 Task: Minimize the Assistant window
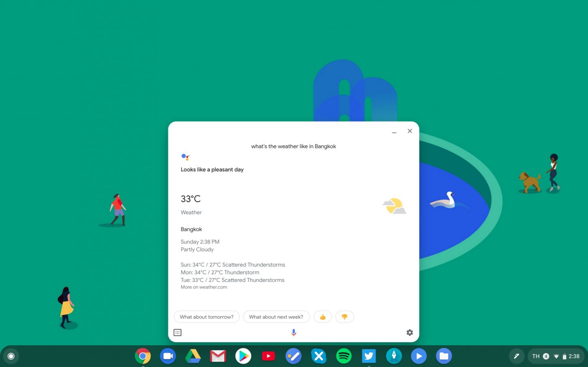394,131
